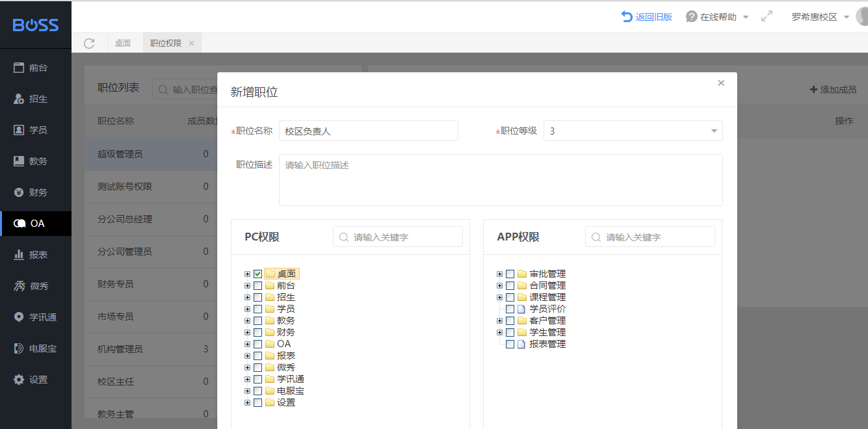Image resolution: width=868 pixels, height=429 pixels.
Task: Check the 报表管理 checkbox in APP权限
Action: tap(510, 344)
